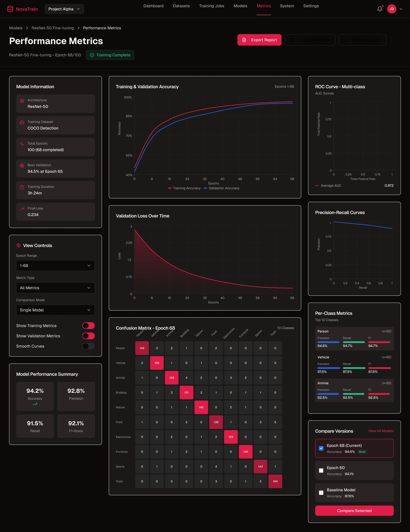Click the notification bell icon
410x532 pixels.
380,9
